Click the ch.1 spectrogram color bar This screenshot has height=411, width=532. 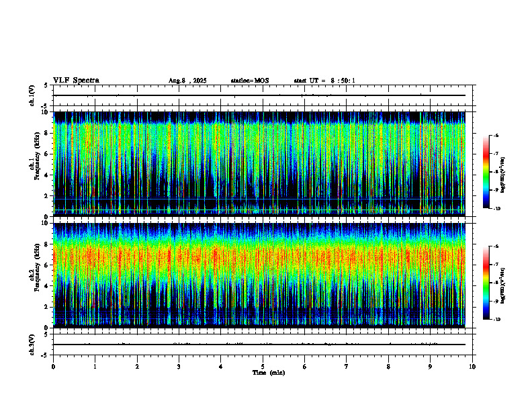[x=486, y=172]
